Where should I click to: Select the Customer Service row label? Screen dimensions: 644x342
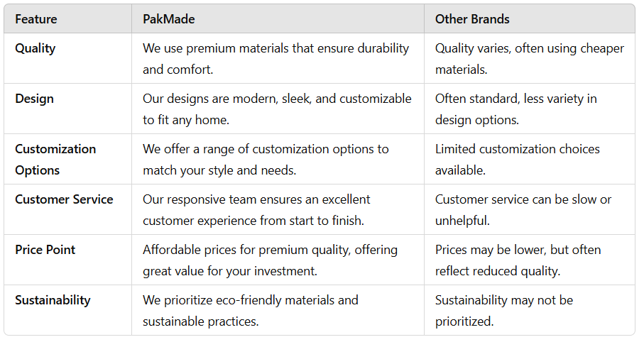point(64,199)
